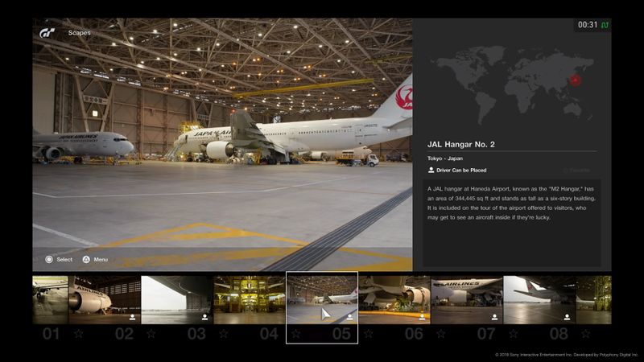
Task: Click driver icon on thumbnail 07
Action: (493, 318)
